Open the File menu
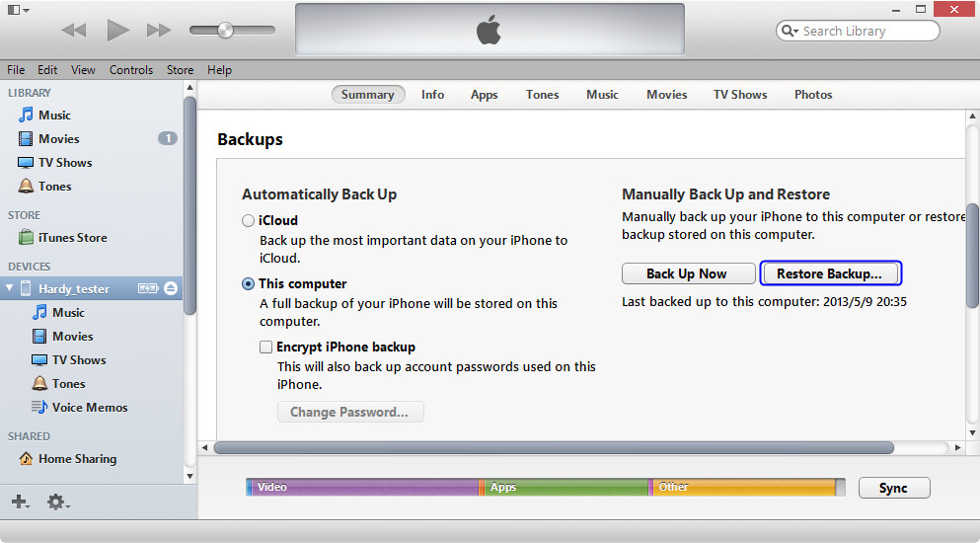This screenshot has width=980, height=543. [16, 69]
